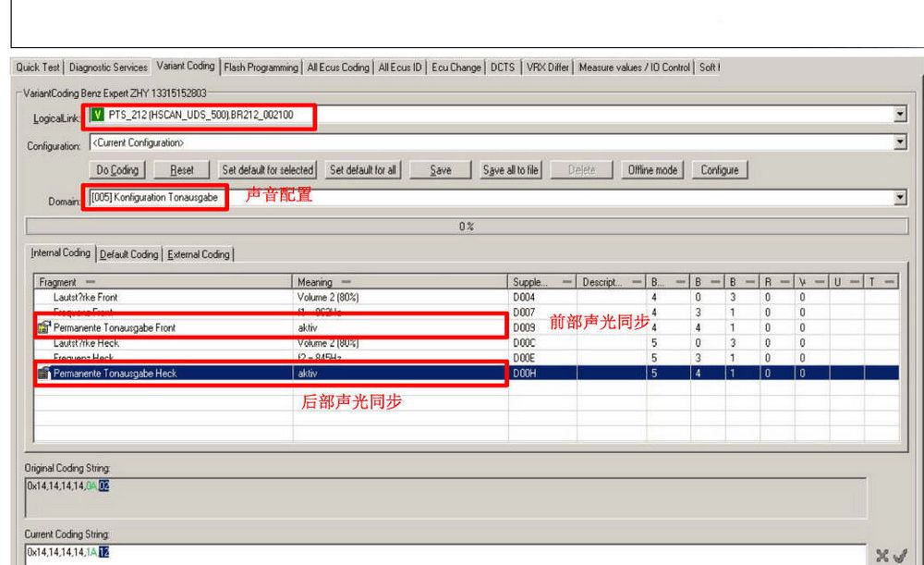Open the LogicalLink dropdown arrow
The width and height of the screenshot is (924, 565).
901,115
